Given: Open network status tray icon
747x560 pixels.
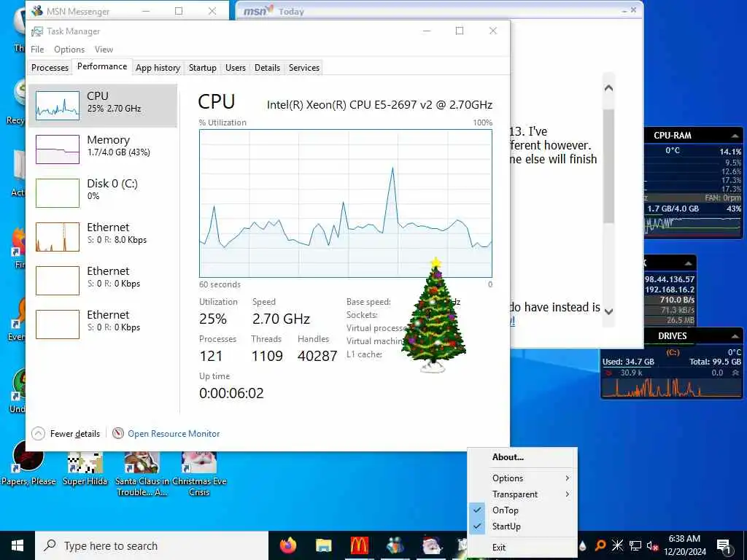Looking at the screenshot, I should 635,545.
